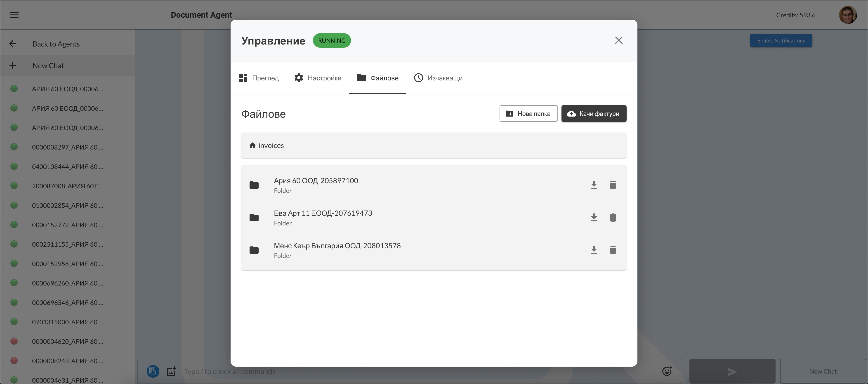Click the Нова папка button
Image resolution: width=868 pixels, height=384 pixels.
coord(528,114)
